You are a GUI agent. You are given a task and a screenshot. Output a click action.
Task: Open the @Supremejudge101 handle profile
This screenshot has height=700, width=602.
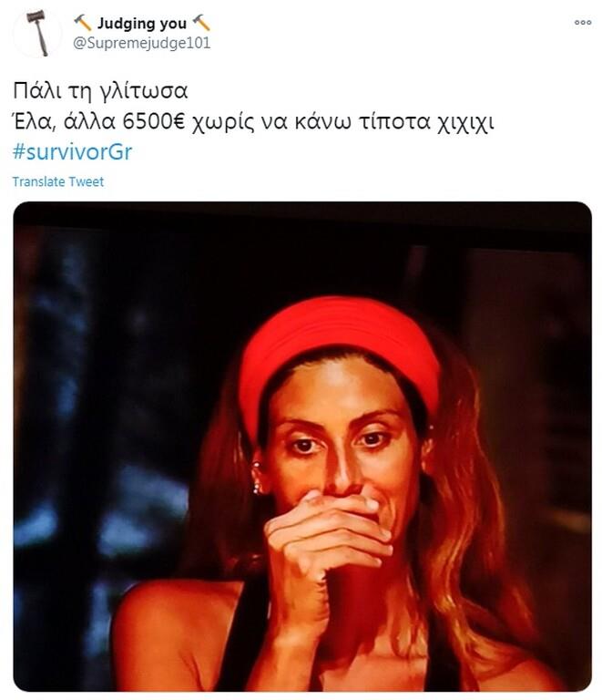[141, 44]
